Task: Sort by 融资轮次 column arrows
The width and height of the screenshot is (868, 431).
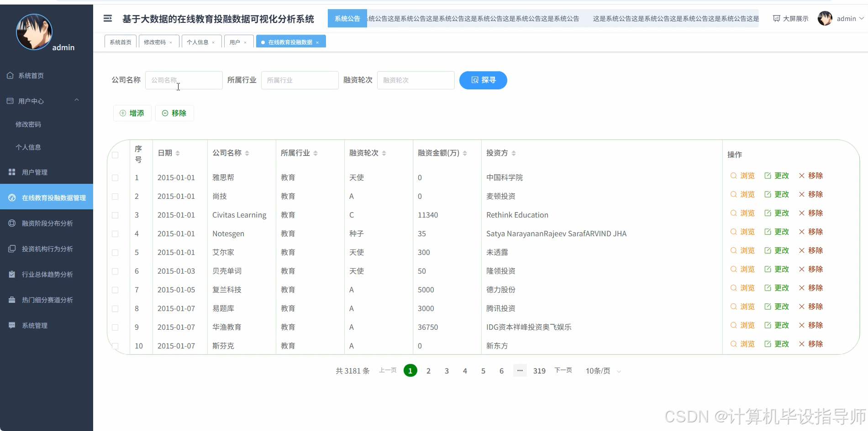Action: (x=384, y=153)
